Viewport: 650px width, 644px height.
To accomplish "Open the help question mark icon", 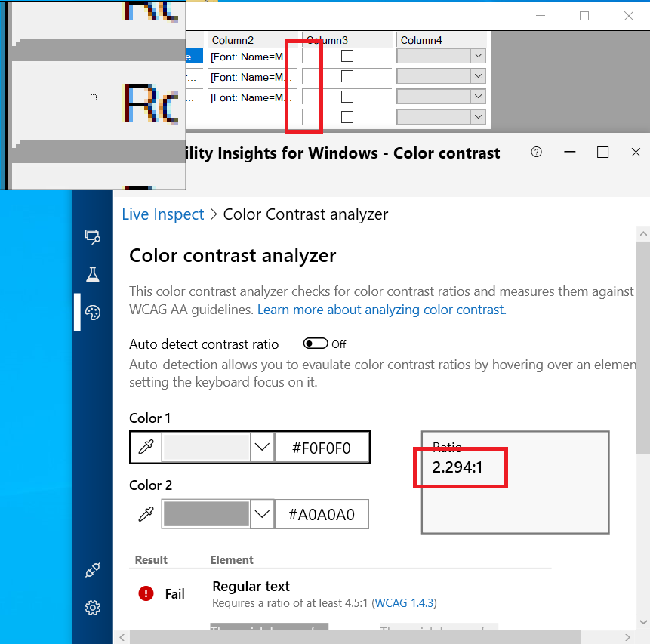I will (x=536, y=153).
